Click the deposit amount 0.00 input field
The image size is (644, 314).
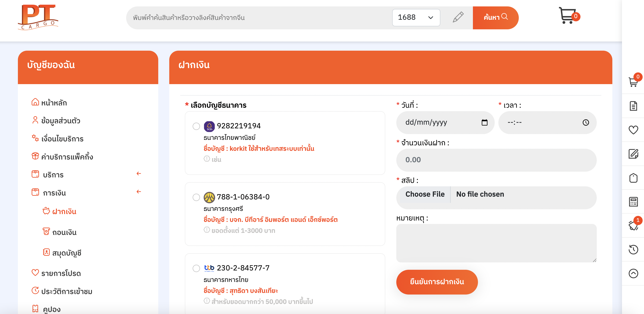point(496,160)
